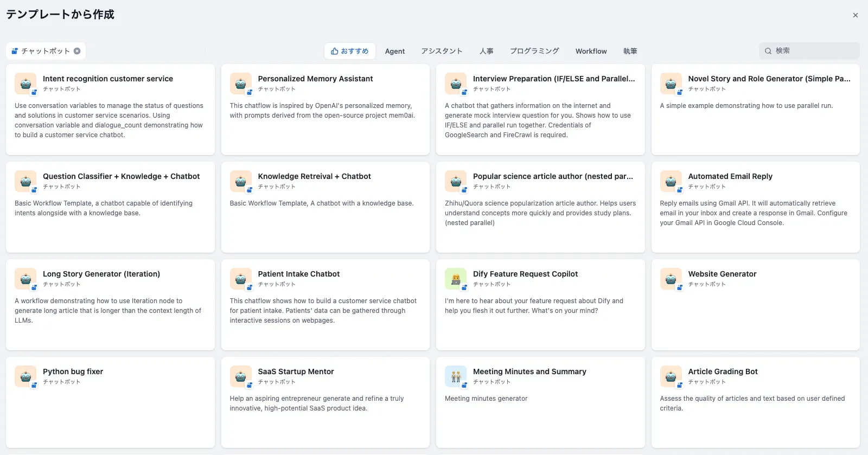Click the Dify Feature Request Copilot icon
The image size is (868, 455).
pyautogui.click(x=456, y=279)
